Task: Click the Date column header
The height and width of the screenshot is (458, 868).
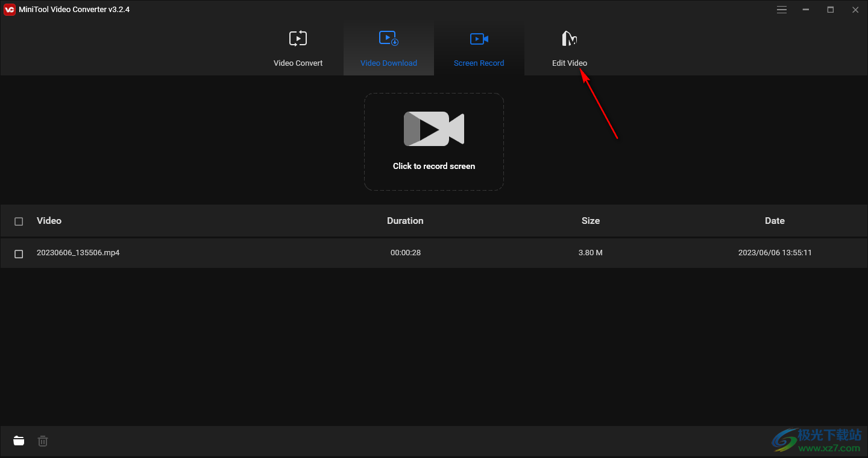Action: (x=775, y=221)
